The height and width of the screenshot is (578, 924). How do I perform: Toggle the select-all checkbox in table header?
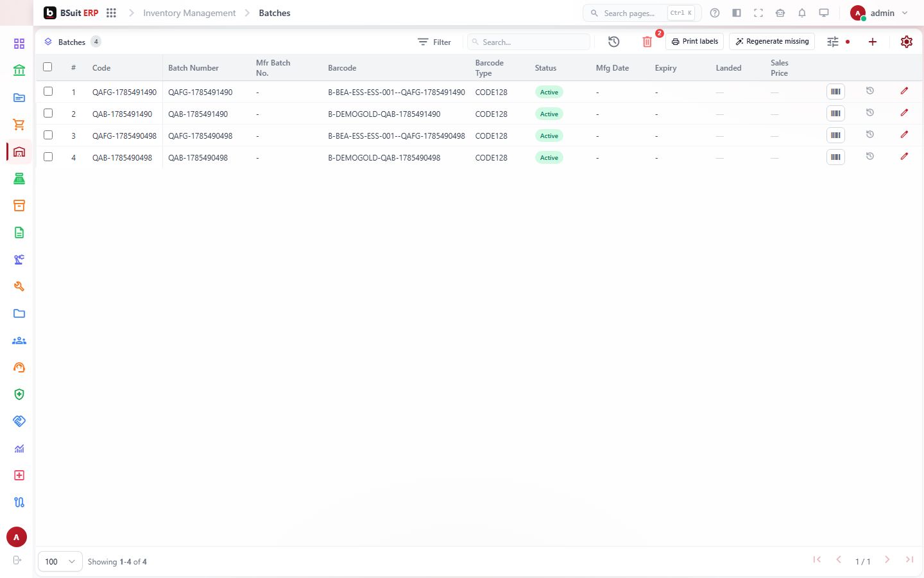pos(47,67)
